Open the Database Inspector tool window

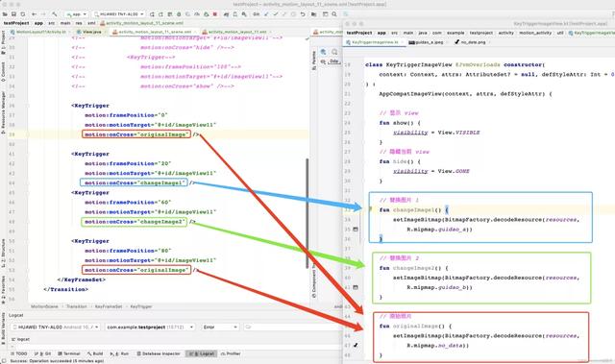point(159,353)
